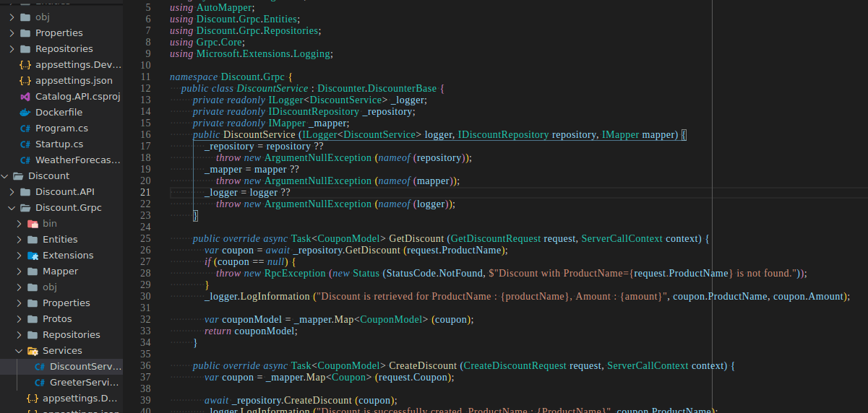Open the Program.cs file label
Viewport: 868px width, 413px height.
click(61, 128)
